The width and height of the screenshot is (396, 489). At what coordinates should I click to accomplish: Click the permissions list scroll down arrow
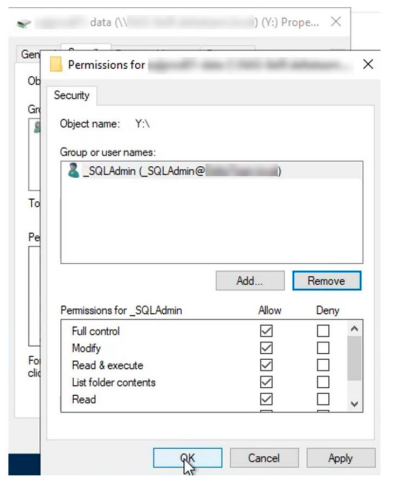[354, 404]
